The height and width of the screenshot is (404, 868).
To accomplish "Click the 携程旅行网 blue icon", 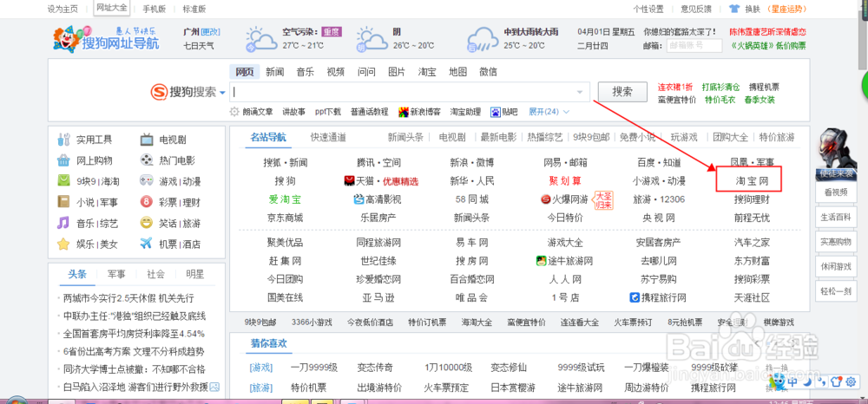I will [635, 298].
